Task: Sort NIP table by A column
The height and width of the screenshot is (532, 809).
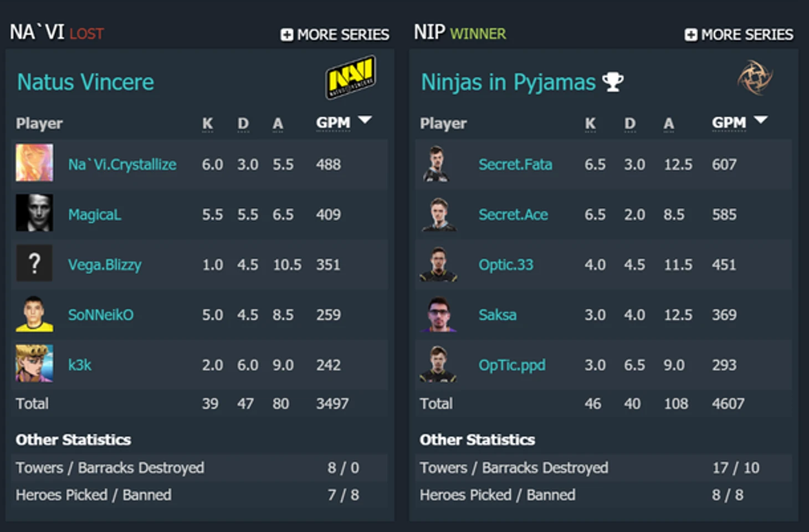Action: tap(669, 123)
